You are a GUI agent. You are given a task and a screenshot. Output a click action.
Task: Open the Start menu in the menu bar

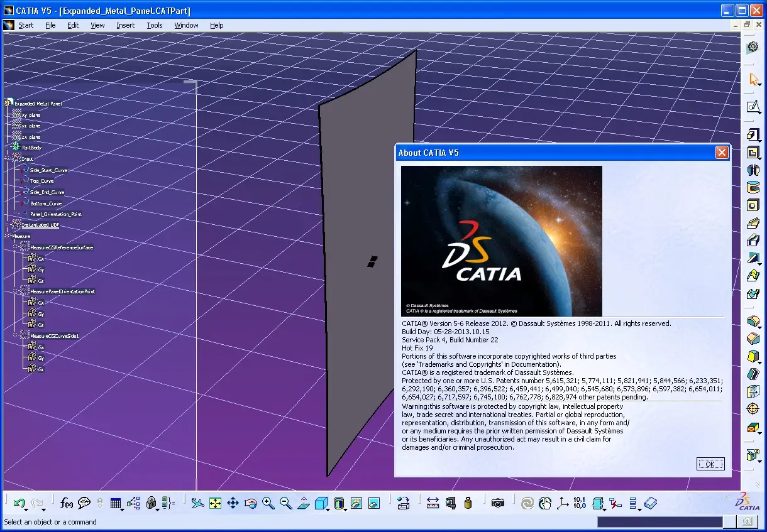26,25
